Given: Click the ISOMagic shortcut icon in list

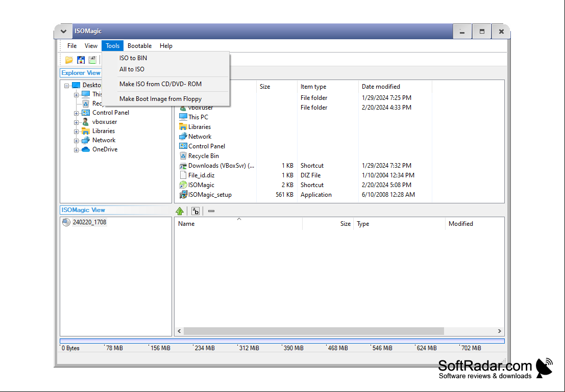Looking at the screenshot, I should point(183,185).
